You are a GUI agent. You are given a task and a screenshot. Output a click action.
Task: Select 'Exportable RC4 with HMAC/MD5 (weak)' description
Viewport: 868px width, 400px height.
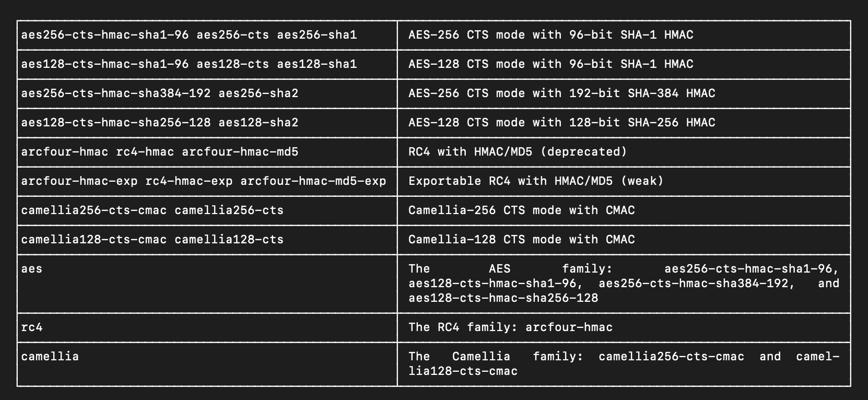(536, 181)
